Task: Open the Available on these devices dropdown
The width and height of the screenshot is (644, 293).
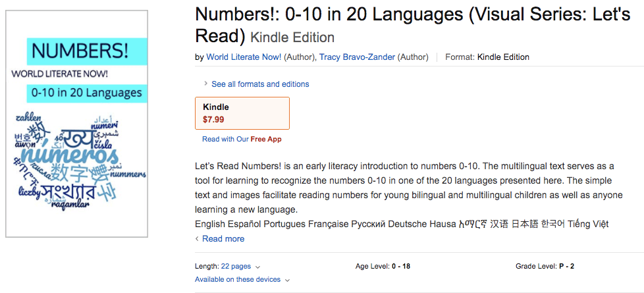Action: pos(238,280)
